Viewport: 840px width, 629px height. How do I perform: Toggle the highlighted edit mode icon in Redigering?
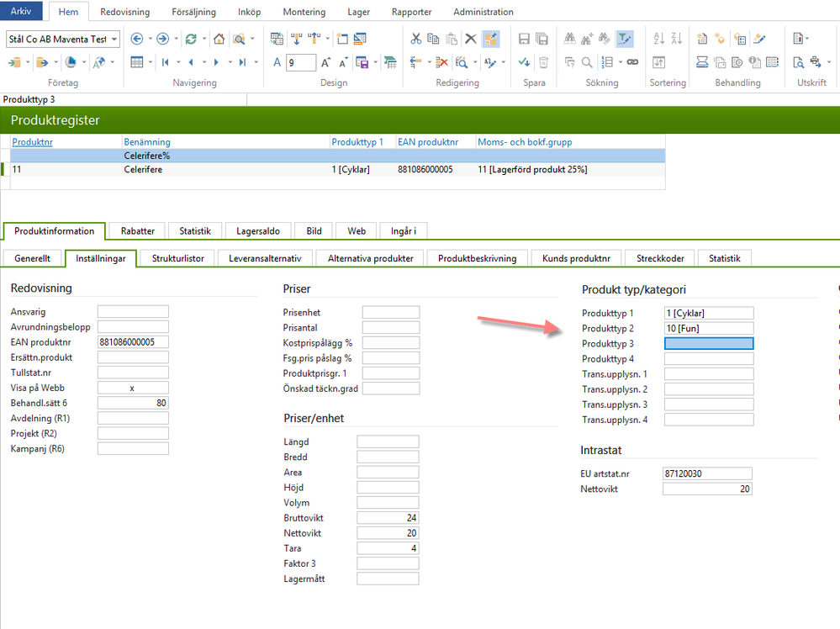[491, 39]
